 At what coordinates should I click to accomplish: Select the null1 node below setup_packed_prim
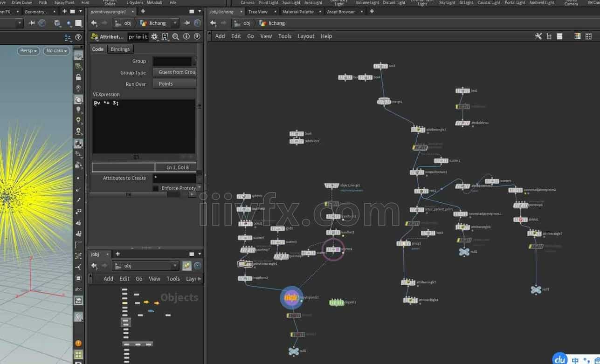pos(464,252)
